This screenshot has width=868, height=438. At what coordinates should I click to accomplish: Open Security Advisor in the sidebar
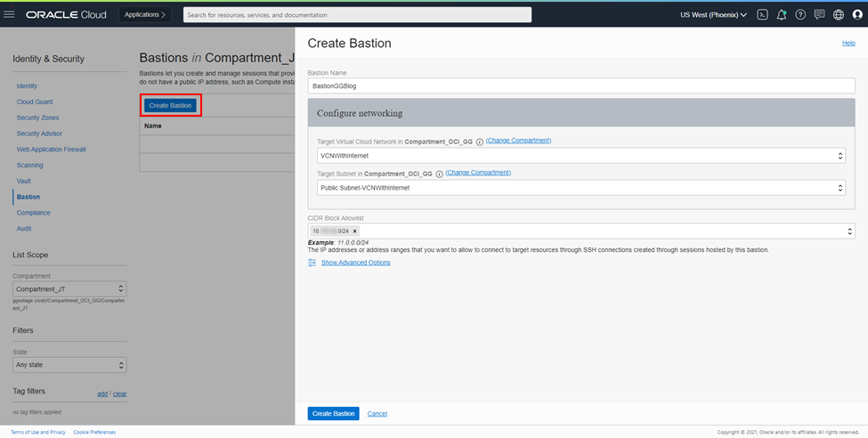pyautogui.click(x=39, y=134)
